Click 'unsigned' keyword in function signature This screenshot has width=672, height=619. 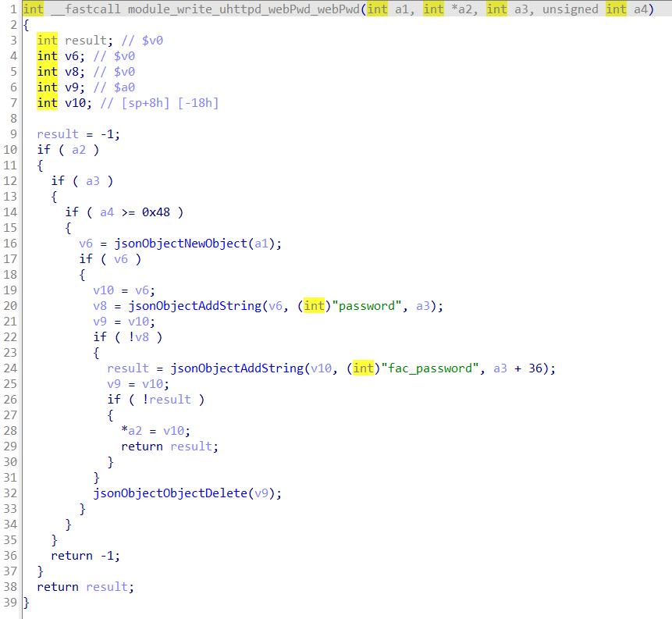tap(570, 9)
